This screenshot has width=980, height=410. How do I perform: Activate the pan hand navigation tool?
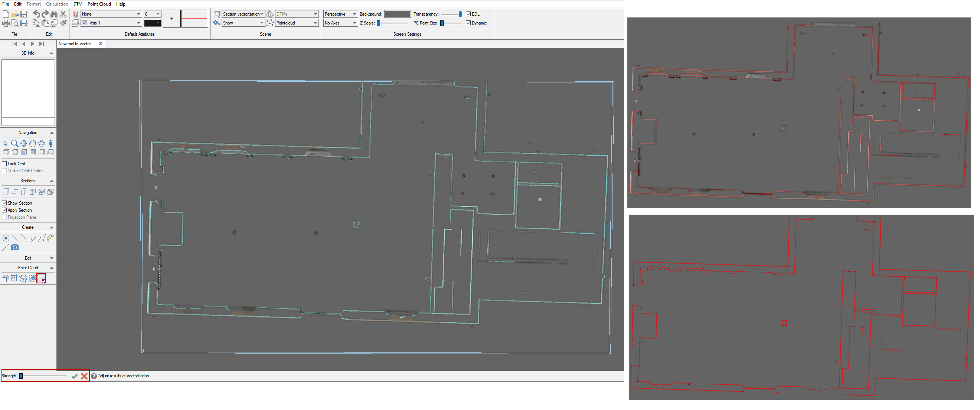click(32, 143)
